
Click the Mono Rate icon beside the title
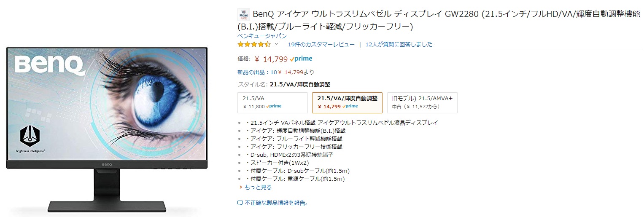click(x=243, y=15)
